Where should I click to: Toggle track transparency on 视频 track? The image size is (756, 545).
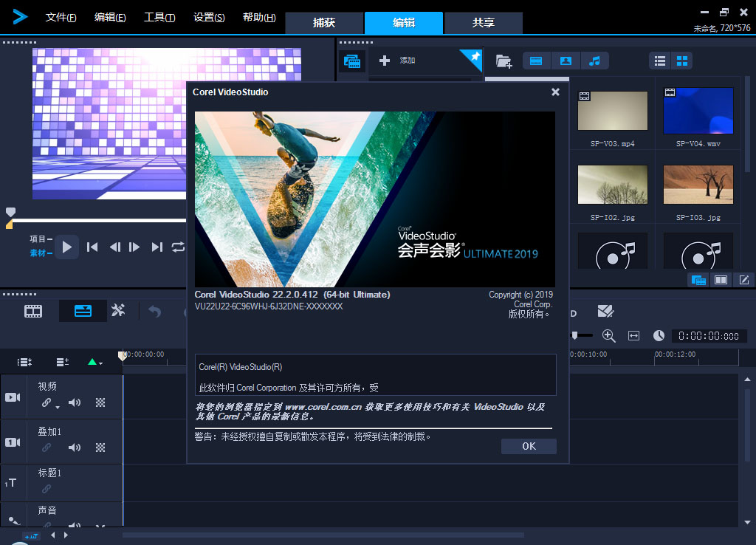[x=100, y=402]
